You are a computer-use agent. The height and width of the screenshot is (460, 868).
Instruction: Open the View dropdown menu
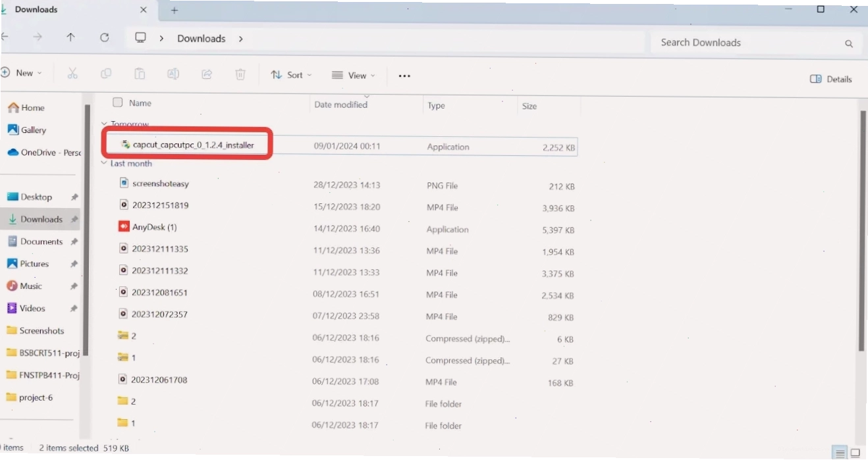(x=352, y=75)
